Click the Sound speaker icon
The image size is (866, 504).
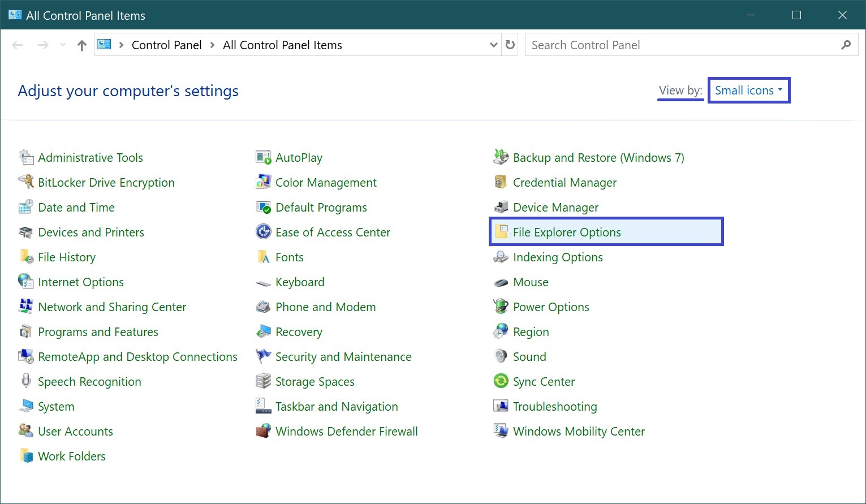click(501, 356)
